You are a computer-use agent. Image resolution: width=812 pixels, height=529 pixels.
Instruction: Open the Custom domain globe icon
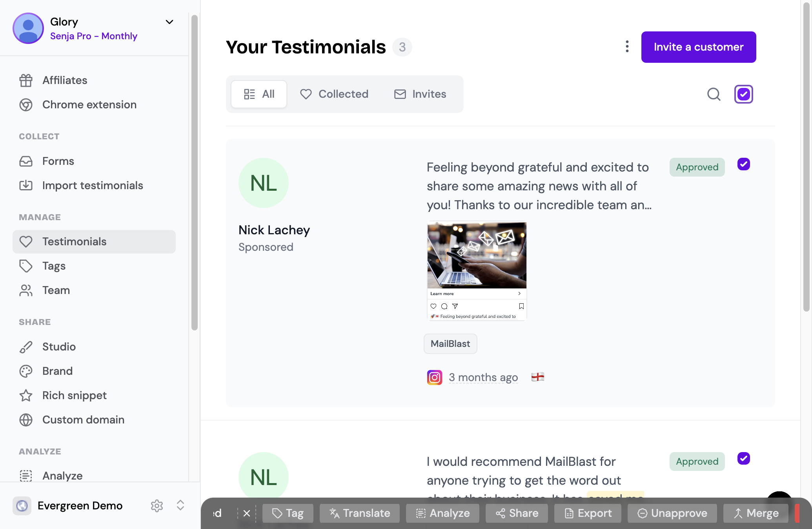[26, 420]
